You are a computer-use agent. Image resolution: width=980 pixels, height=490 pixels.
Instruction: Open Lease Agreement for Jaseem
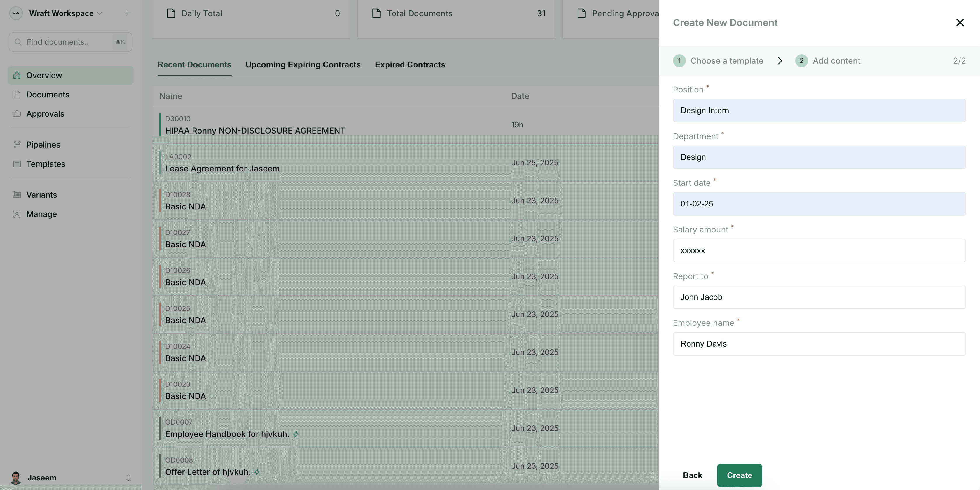coord(222,169)
